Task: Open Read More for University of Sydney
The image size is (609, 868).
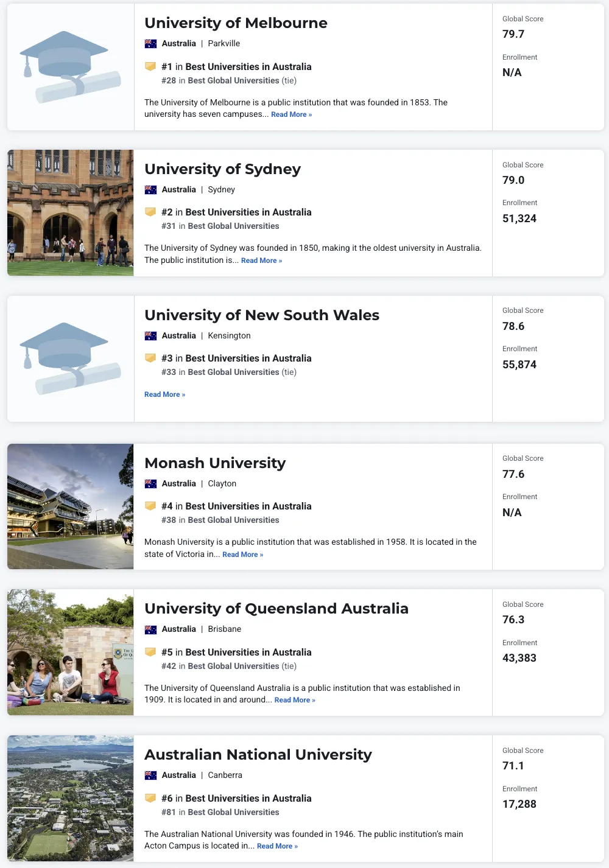Action: pos(261,261)
